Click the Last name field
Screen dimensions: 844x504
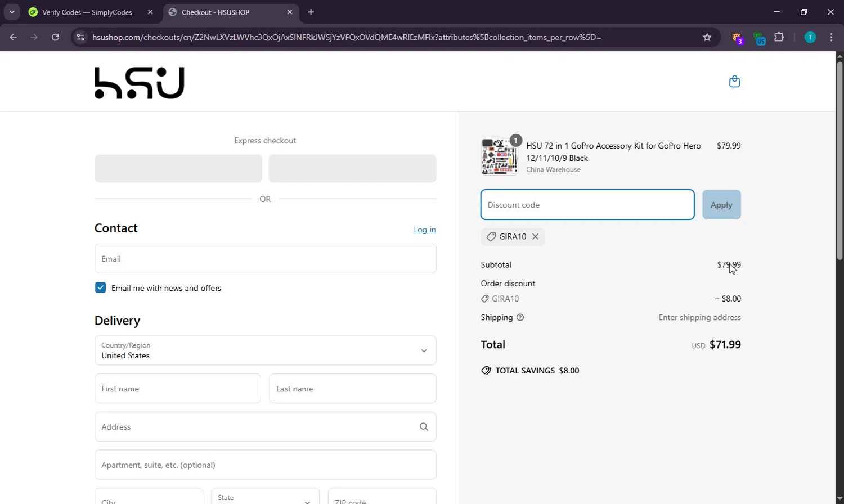tap(353, 389)
